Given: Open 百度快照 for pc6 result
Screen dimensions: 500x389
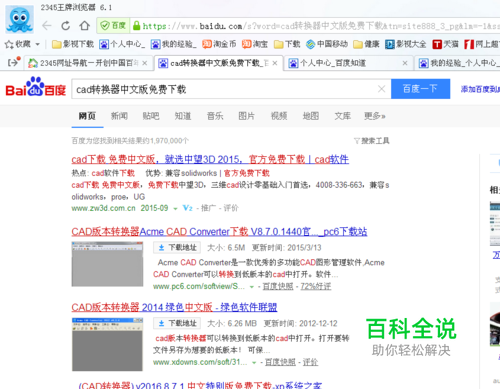Looking at the screenshot, I should click(x=278, y=286).
